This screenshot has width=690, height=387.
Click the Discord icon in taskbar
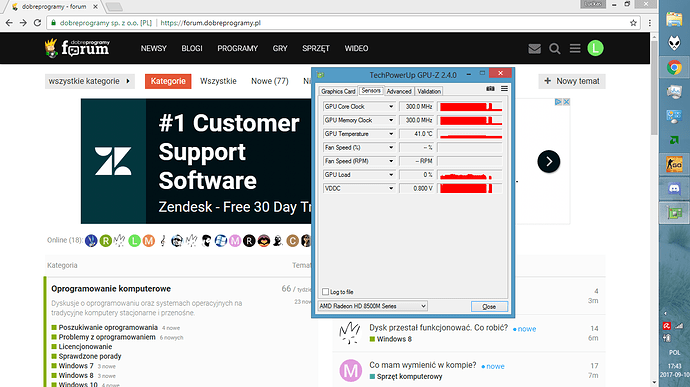674,189
